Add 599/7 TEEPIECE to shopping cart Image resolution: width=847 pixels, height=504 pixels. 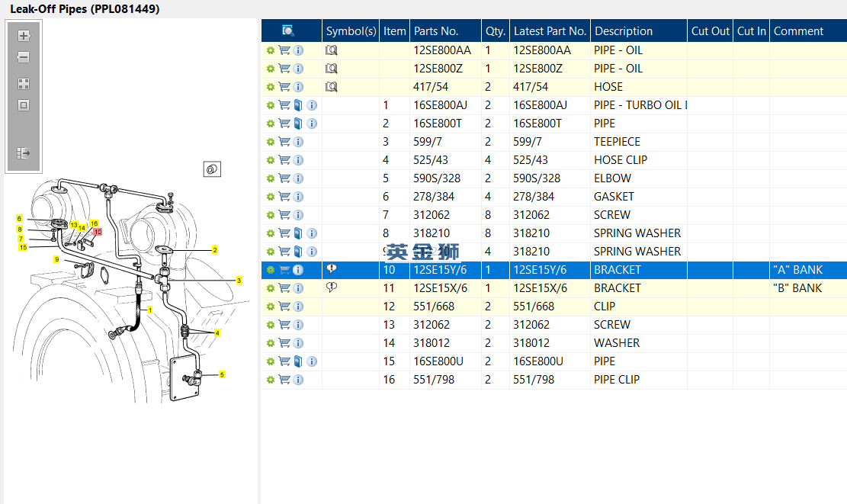point(284,142)
